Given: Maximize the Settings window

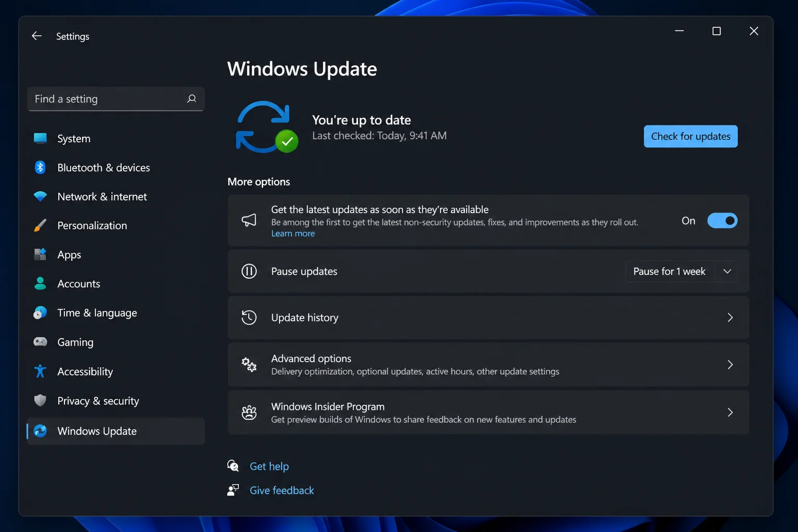Looking at the screenshot, I should [x=716, y=31].
